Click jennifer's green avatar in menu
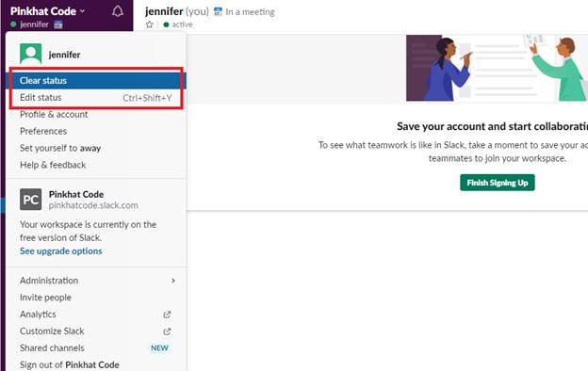 (31, 54)
